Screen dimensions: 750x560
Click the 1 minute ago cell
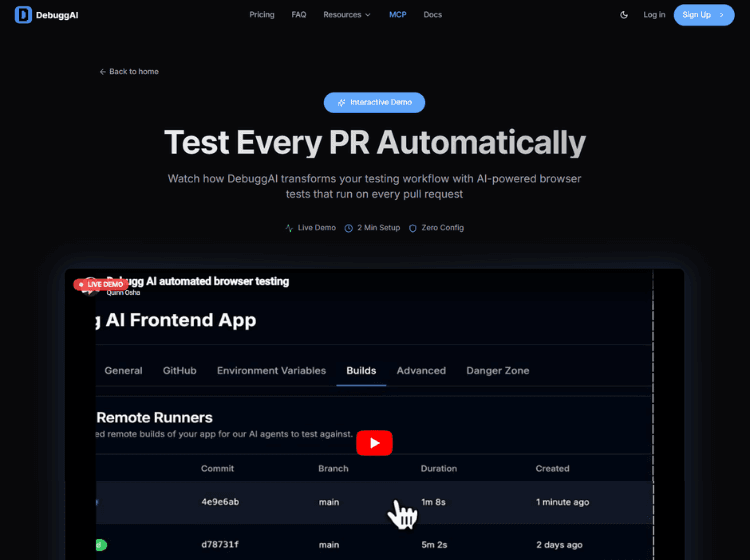click(x=562, y=502)
